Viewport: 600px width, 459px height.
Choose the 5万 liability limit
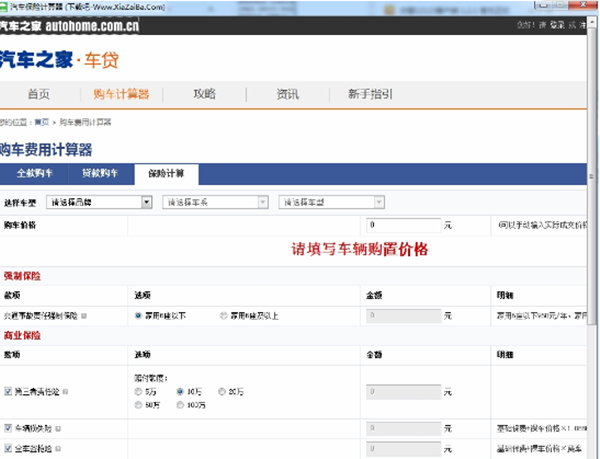[x=138, y=392]
